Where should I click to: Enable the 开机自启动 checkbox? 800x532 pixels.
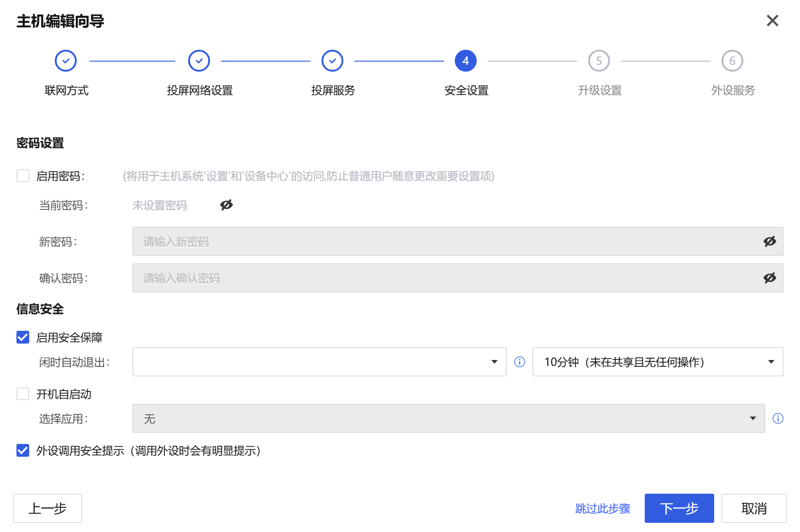[x=23, y=394]
